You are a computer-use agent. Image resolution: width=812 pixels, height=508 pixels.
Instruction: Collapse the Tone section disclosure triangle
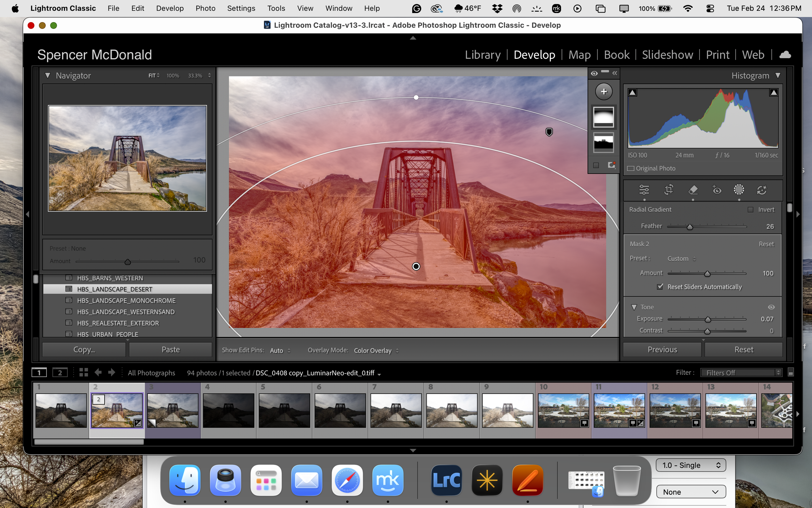pos(634,307)
